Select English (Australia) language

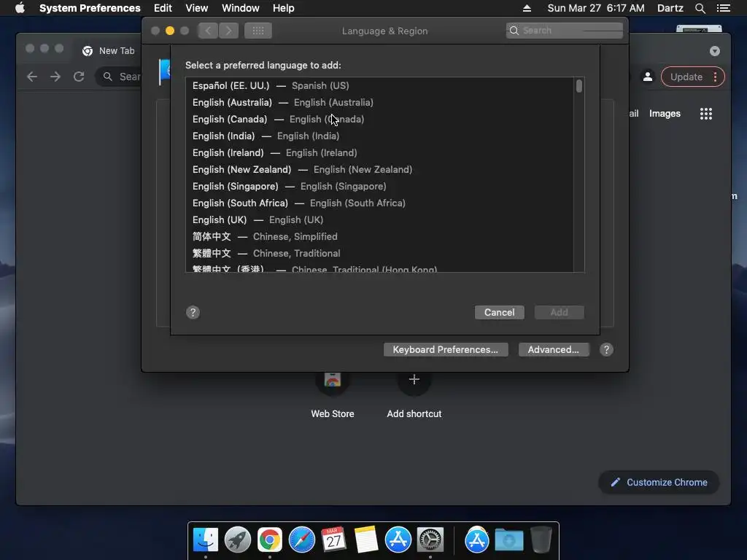[379, 102]
